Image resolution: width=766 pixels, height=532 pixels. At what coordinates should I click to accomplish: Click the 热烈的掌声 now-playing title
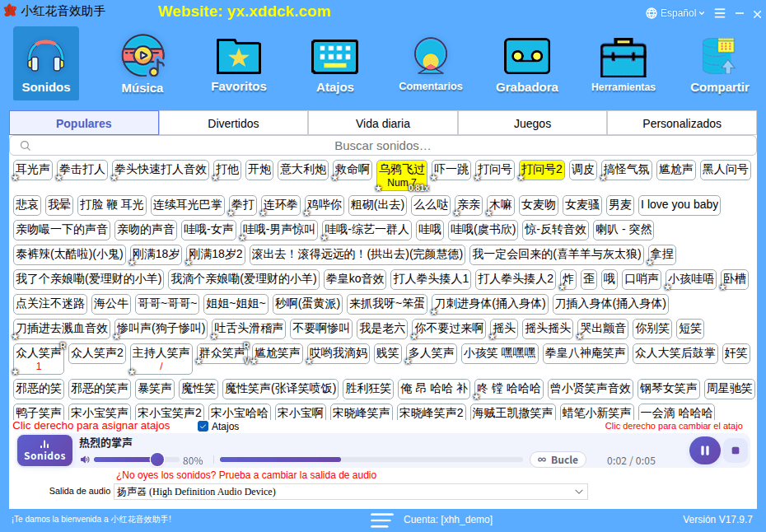coord(105,442)
